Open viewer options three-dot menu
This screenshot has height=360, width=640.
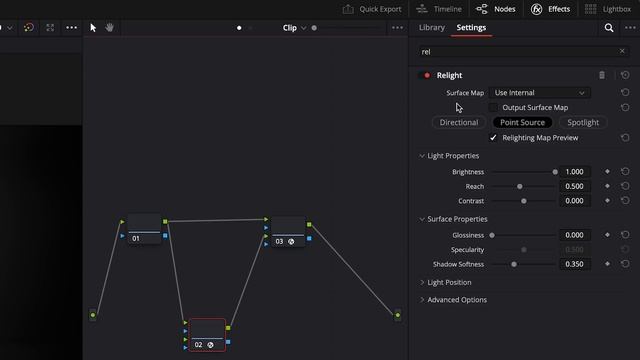tap(71, 28)
